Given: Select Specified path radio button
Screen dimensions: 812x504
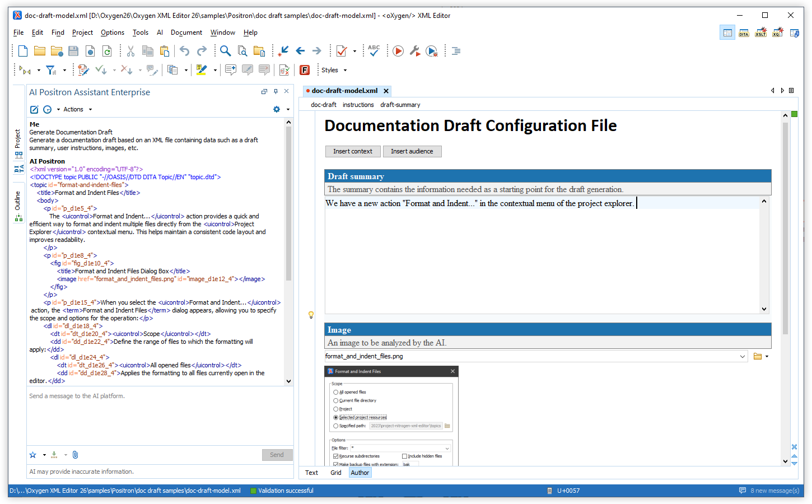Looking at the screenshot, I should (x=335, y=426).
